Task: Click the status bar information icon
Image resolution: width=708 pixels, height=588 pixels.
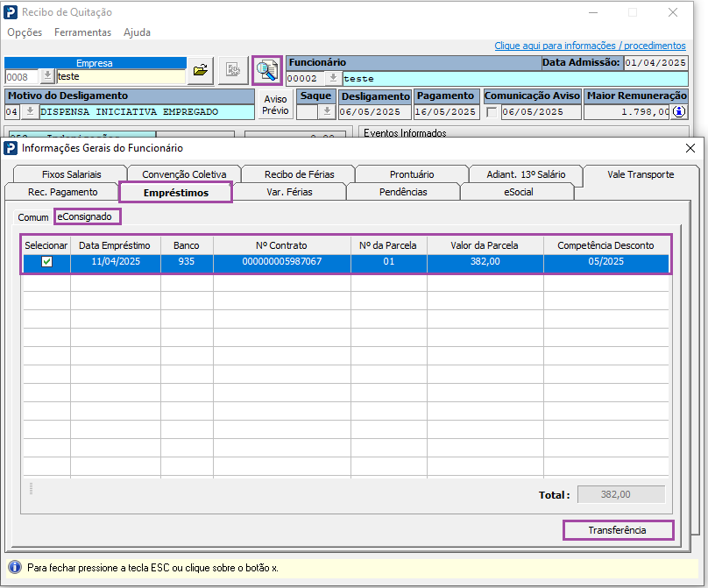Action: click(x=14, y=567)
